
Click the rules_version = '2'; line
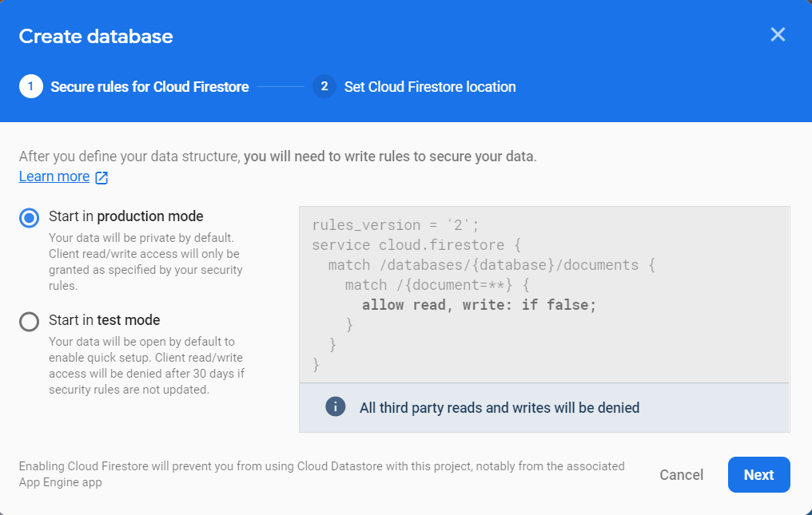[395, 225]
